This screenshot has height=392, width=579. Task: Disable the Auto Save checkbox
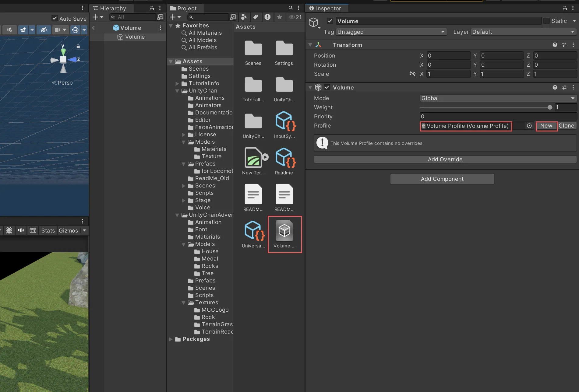55,18
